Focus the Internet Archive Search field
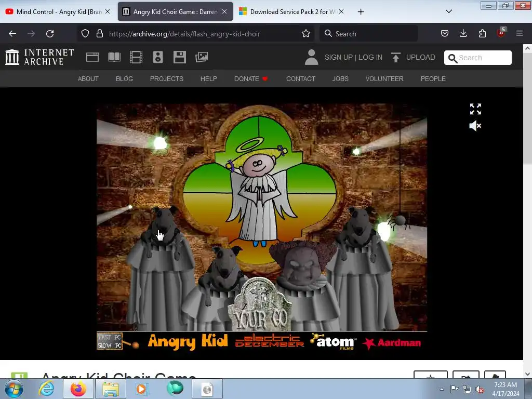The width and height of the screenshot is (532, 399). [478, 58]
